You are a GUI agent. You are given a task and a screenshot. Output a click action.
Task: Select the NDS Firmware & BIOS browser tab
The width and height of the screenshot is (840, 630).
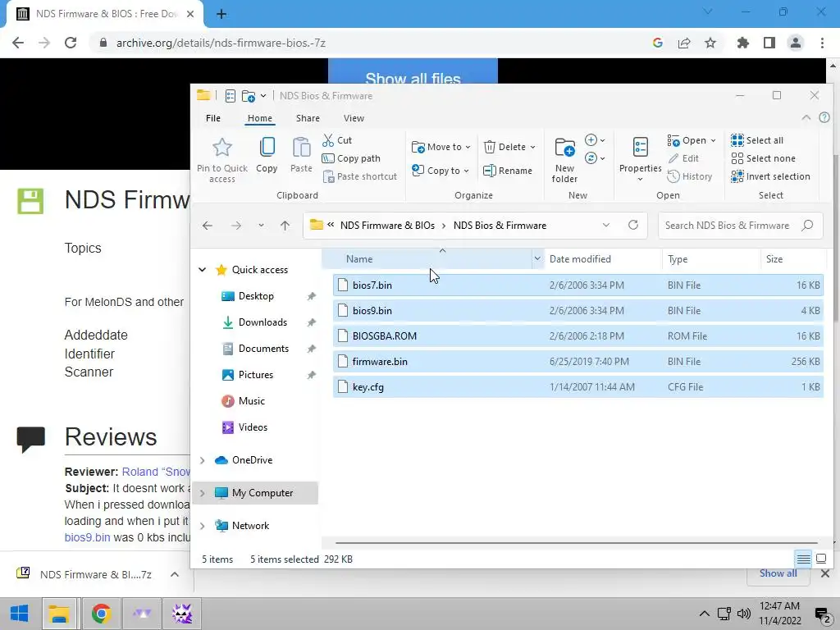click(x=104, y=14)
